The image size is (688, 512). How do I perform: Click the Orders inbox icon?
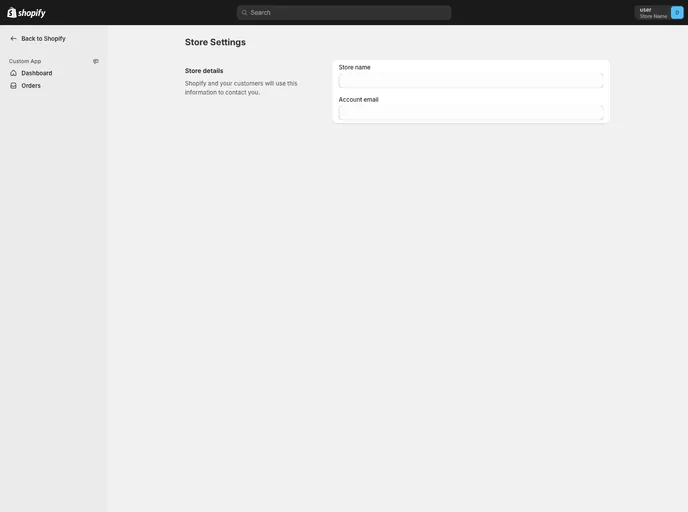point(14,86)
